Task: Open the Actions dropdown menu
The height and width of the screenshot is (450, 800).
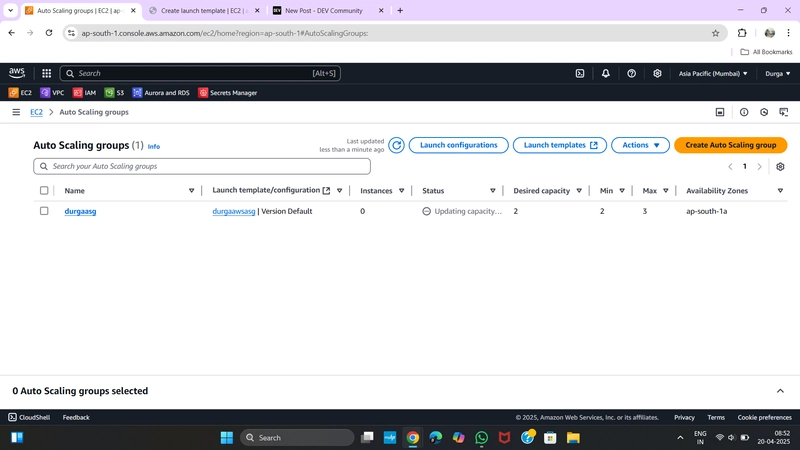Action: [x=640, y=145]
